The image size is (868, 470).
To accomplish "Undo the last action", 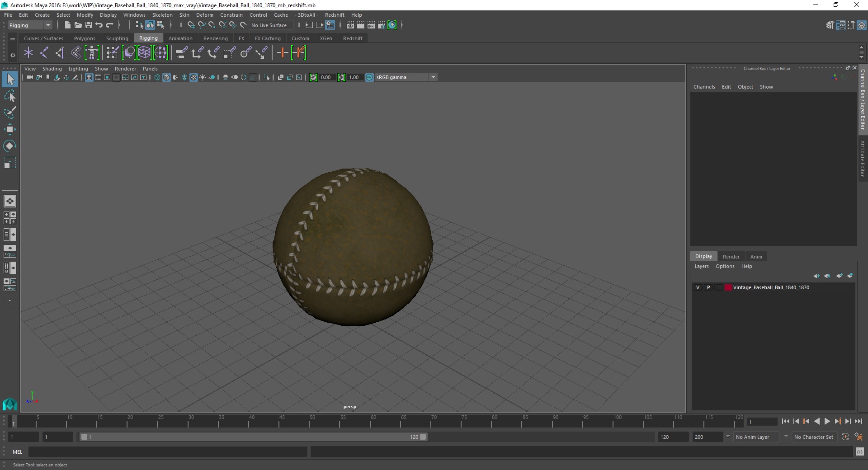I will pyautogui.click(x=99, y=25).
